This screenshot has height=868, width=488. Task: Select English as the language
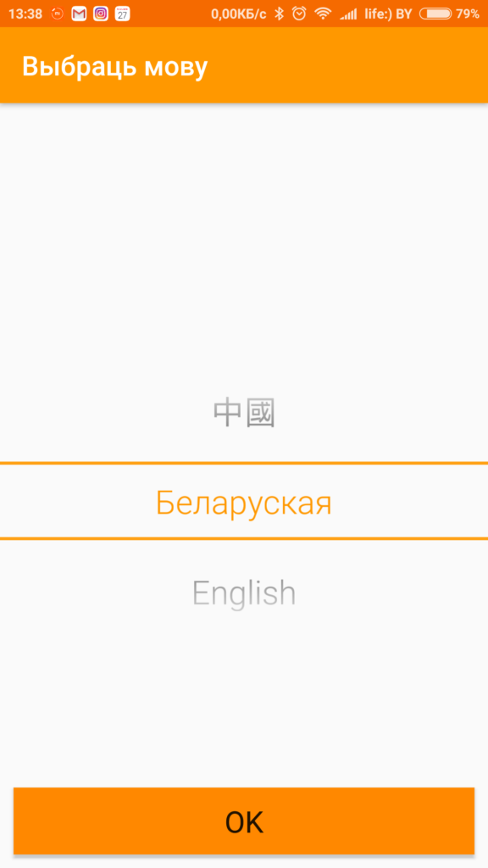pos(244,592)
